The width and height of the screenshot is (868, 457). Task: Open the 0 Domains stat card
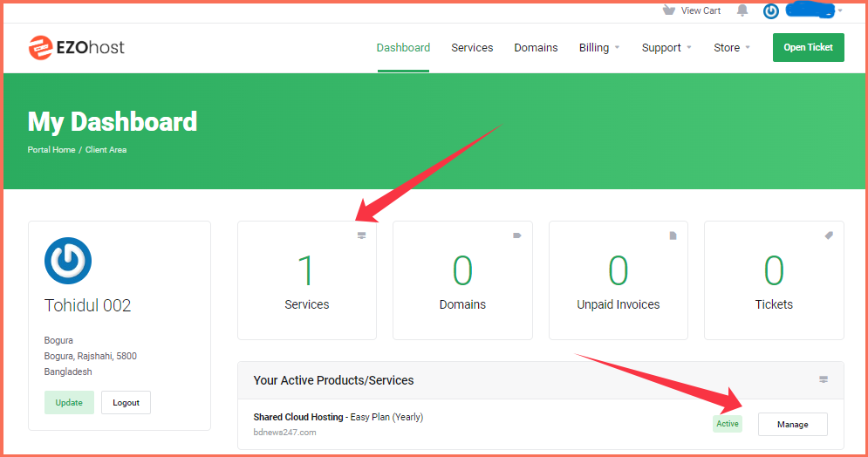[x=462, y=281]
